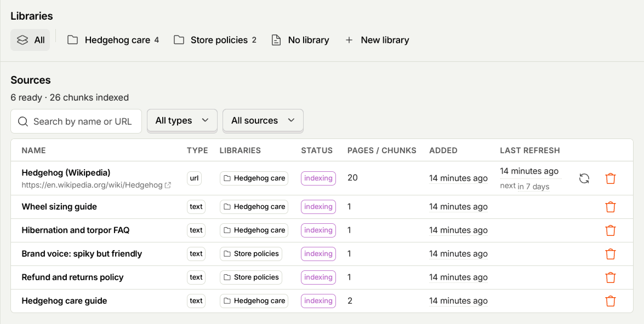Click the search magnifier icon
The image size is (644, 324).
[x=23, y=121]
